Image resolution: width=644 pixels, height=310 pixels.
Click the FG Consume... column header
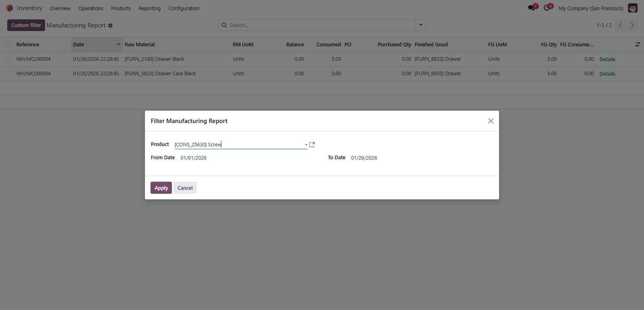577,45
